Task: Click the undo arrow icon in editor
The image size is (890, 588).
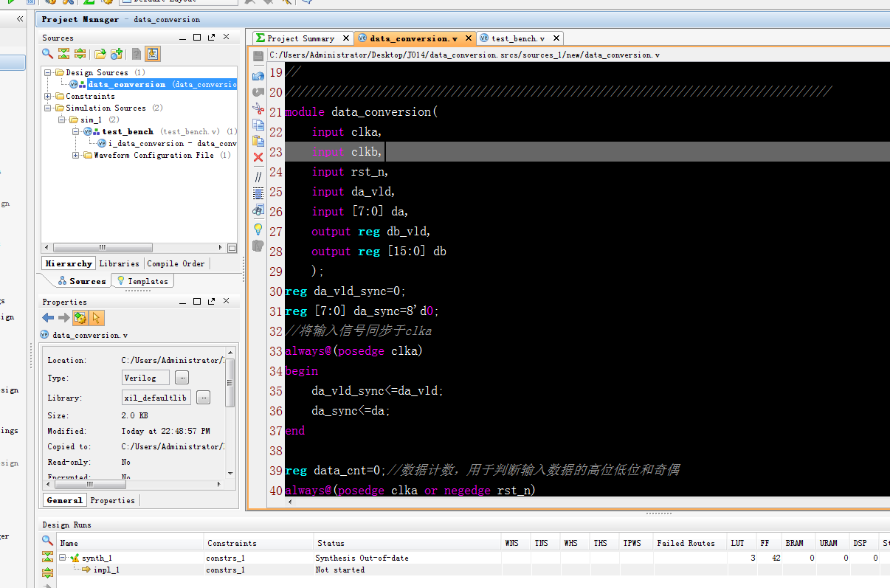Action: click(258, 75)
